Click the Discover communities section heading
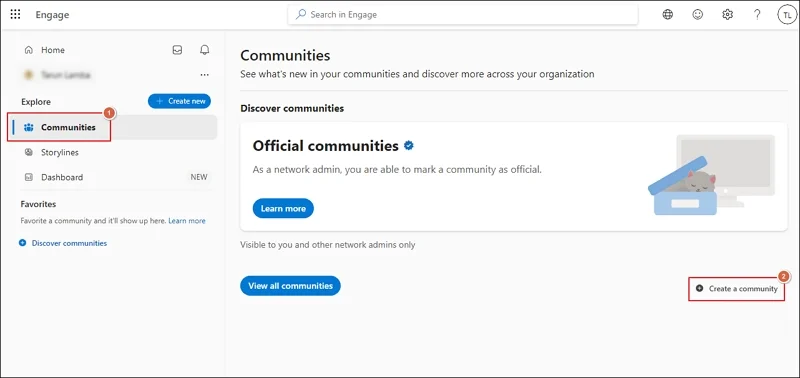Viewport: 800px width, 378px height. point(292,108)
